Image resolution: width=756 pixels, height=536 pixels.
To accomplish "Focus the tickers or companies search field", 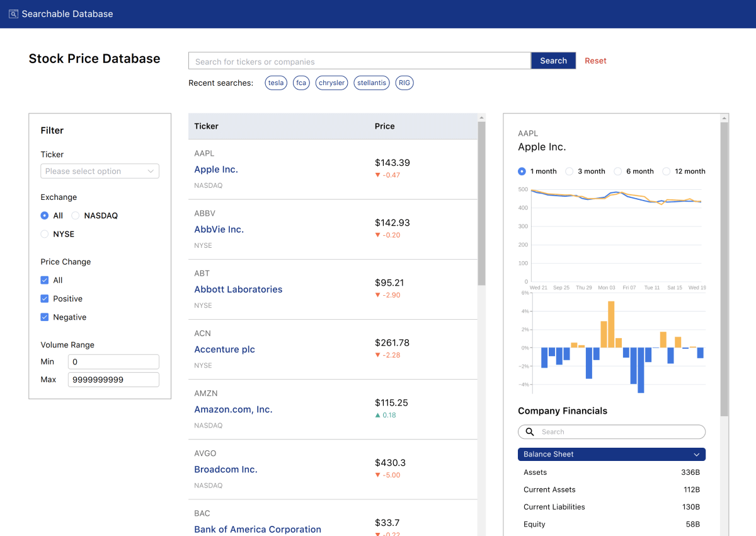I will [x=359, y=61].
